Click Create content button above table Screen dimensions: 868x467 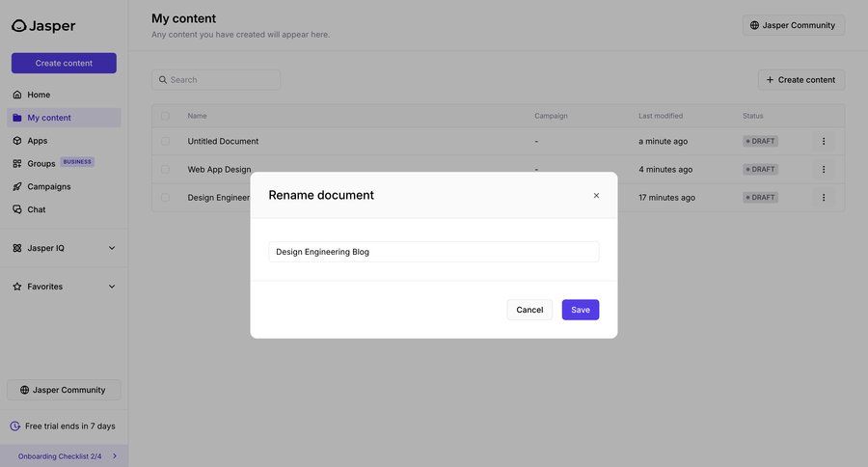click(801, 80)
